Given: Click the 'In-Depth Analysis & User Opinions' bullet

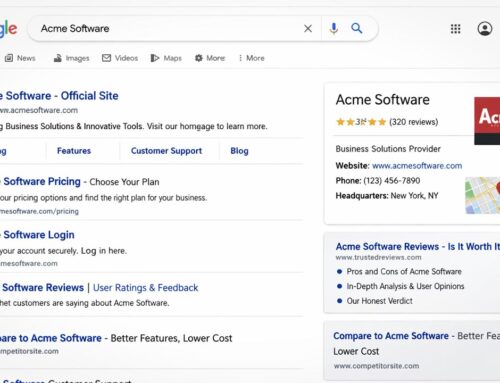Looking at the screenshot, I should pyautogui.click(x=405, y=286).
